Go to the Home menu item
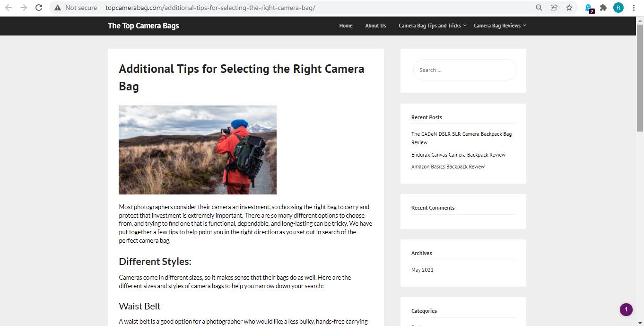 pos(346,26)
